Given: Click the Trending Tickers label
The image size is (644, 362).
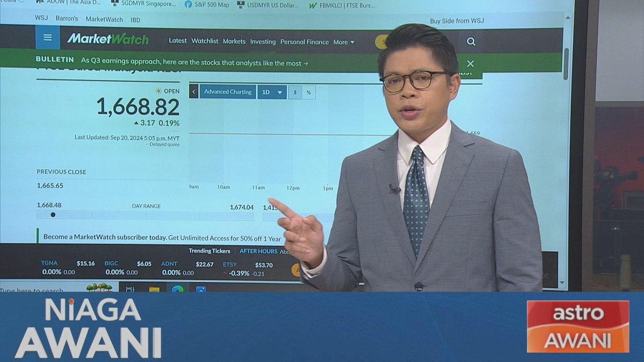Looking at the screenshot, I should (x=209, y=251).
